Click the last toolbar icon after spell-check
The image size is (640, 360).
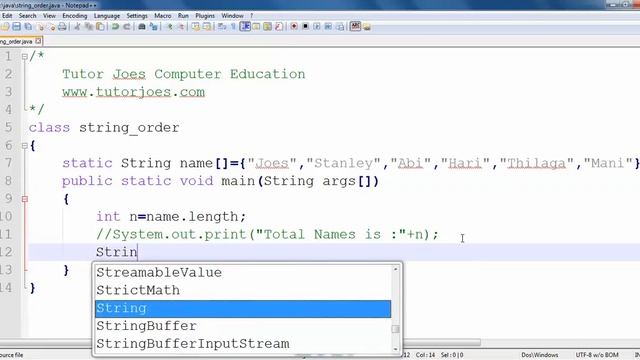coord(367,27)
